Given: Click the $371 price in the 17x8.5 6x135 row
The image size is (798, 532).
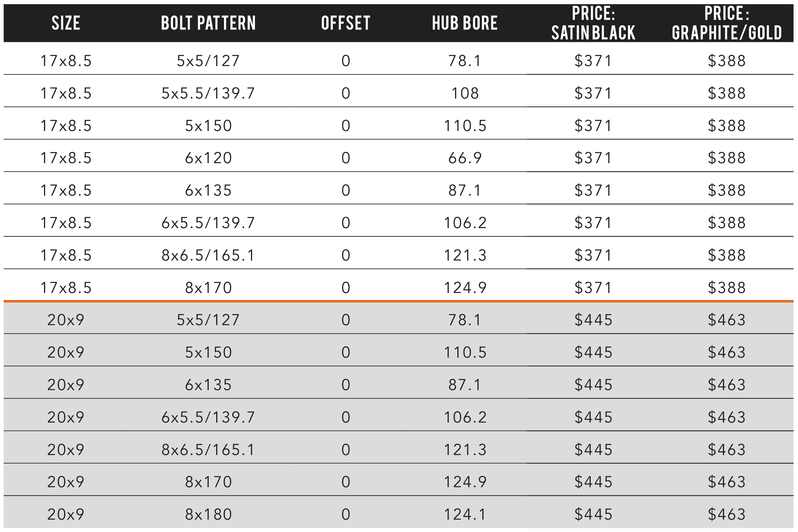Looking at the screenshot, I should [593, 190].
